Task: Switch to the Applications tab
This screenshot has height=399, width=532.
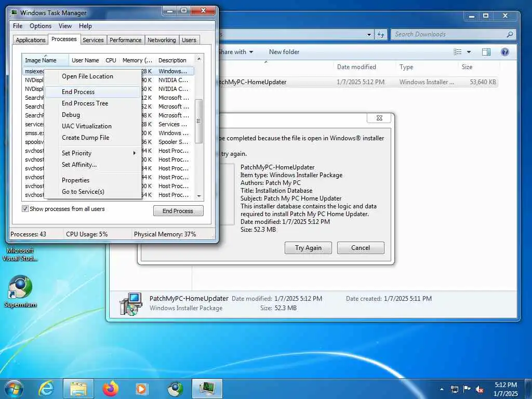Action: pyautogui.click(x=30, y=40)
